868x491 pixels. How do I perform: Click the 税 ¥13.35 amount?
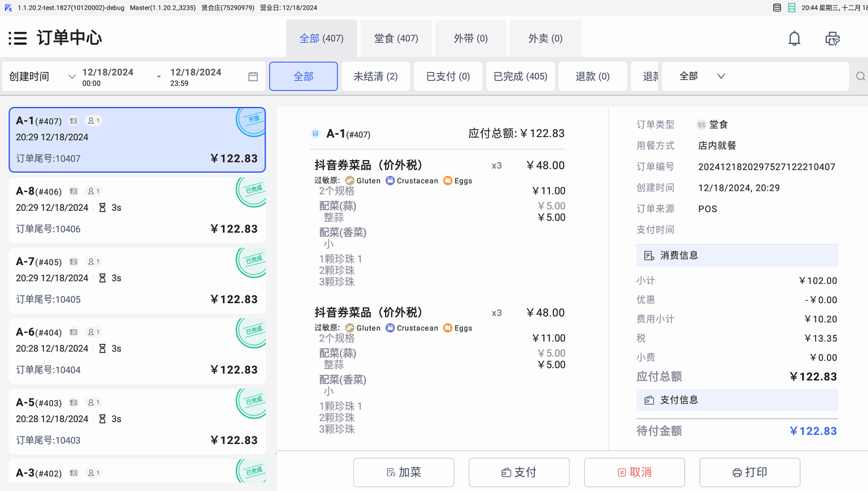[x=820, y=338]
